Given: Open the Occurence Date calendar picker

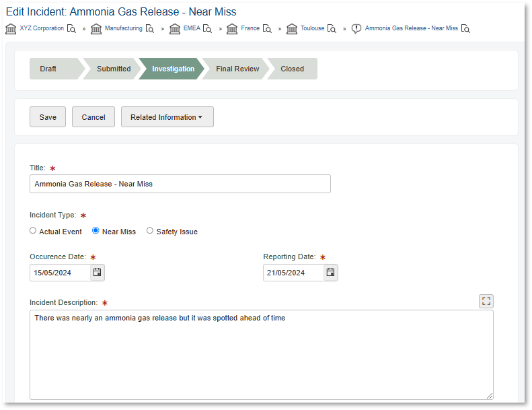Looking at the screenshot, I should click(x=97, y=273).
